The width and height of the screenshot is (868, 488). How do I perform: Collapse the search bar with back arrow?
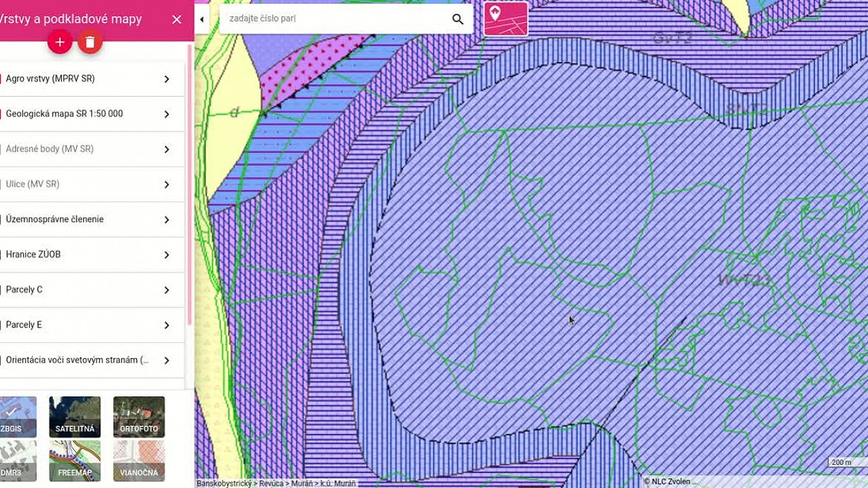201,18
